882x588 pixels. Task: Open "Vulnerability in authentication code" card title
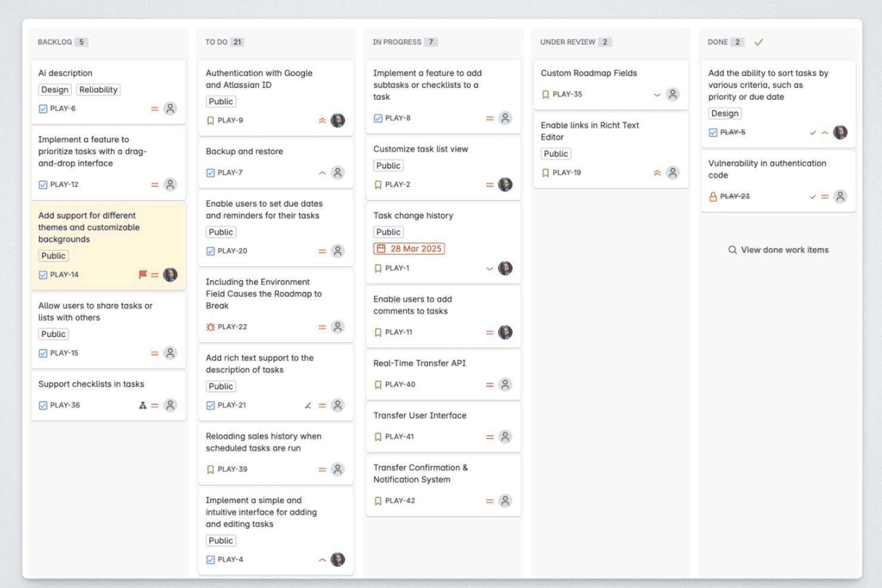tap(767, 169)
